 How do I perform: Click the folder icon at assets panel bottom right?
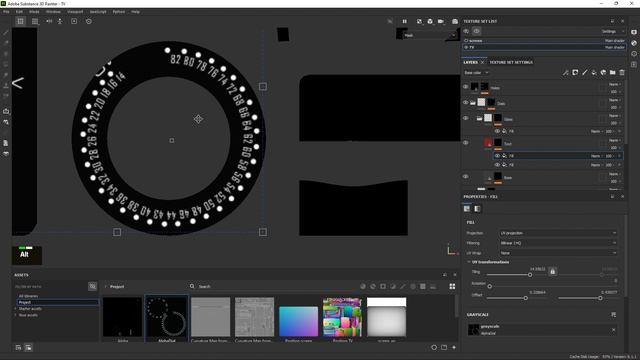[x=444, y=347]
